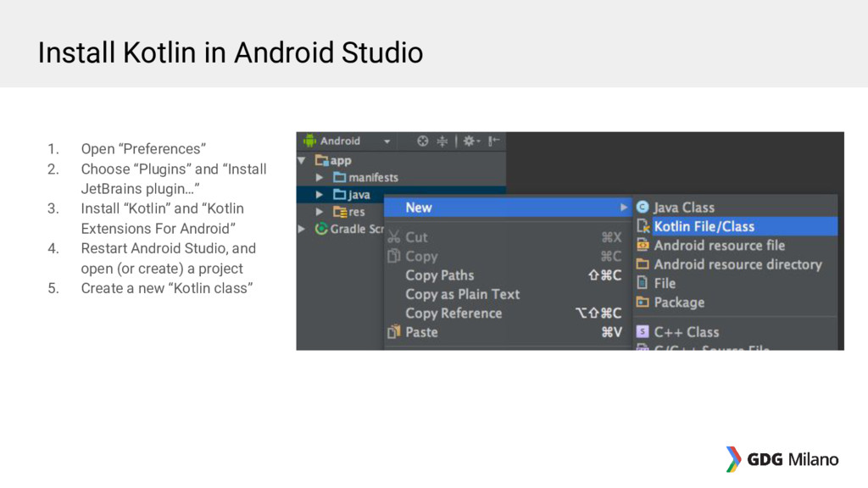The image size is (868, 488).
Task: Click the GDG Milano logo icon
Action: 733,459
